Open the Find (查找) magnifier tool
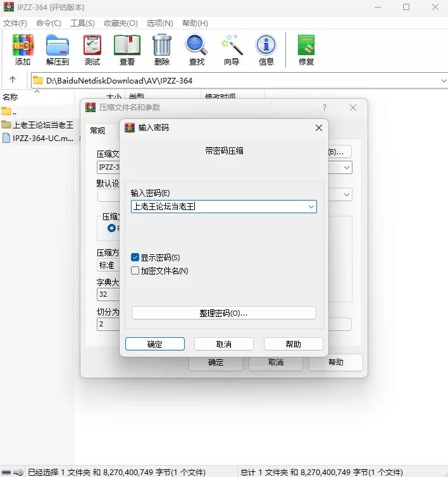The height and width of the screenshot is (477, 448). pyautogui.click(x=197, y=50)
